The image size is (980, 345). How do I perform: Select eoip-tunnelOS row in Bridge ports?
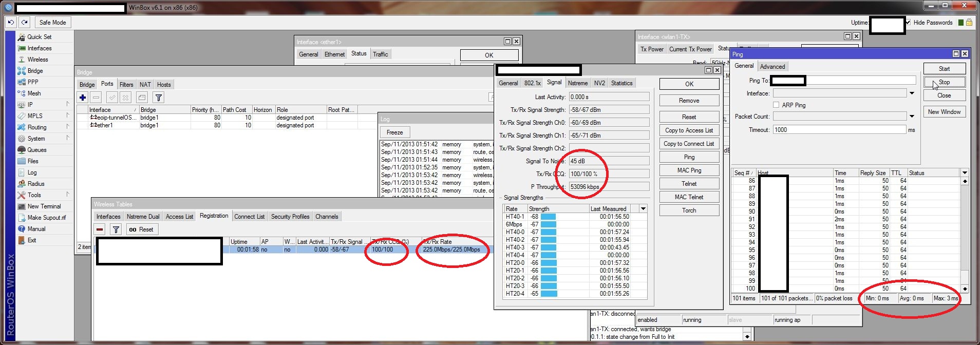(226, 118)
